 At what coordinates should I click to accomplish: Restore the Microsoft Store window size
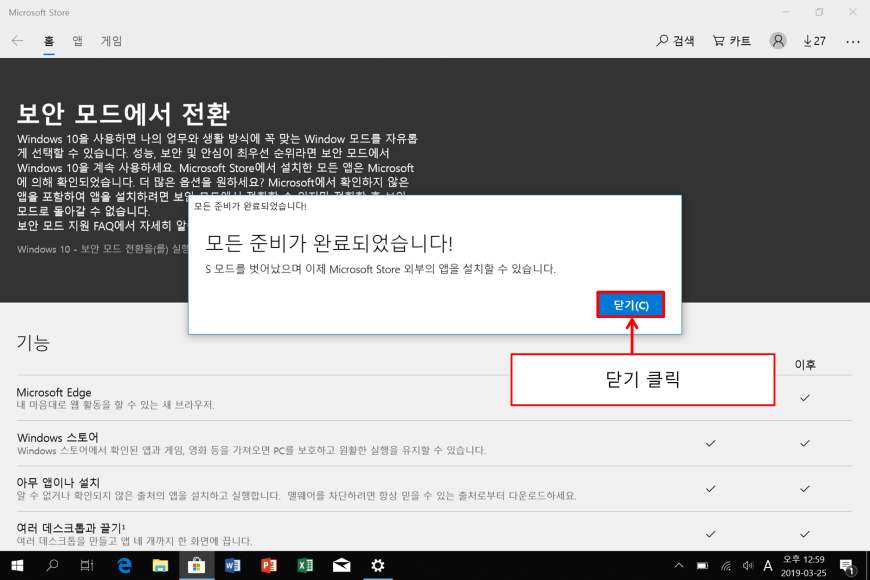point(820,12)
